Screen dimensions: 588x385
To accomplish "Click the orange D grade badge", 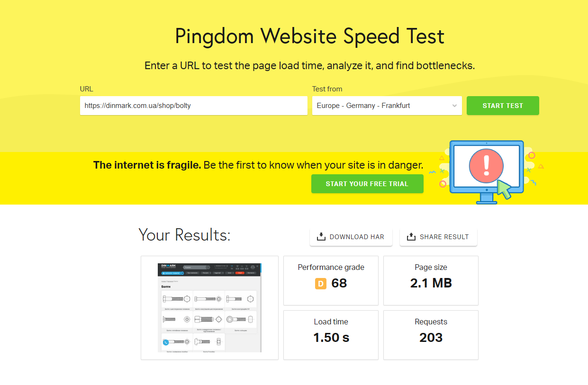I will click(x=321, y=284).
